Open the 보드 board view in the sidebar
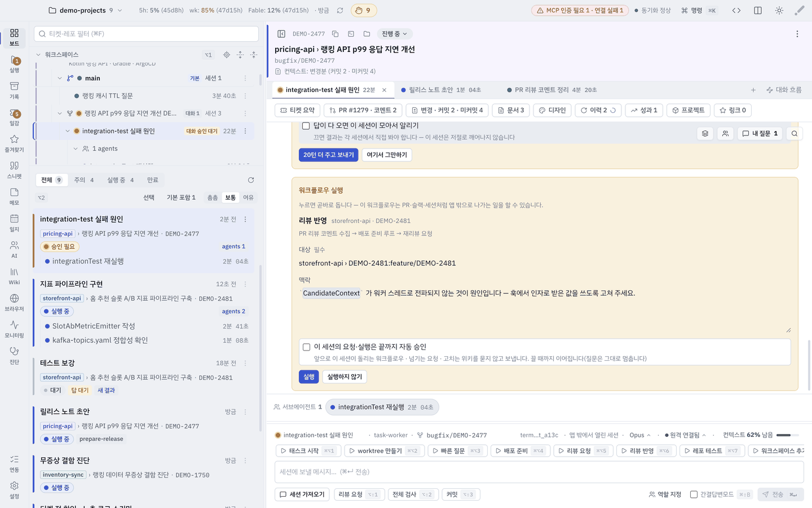This screenshot has width=812, height=508. point(14,37)
